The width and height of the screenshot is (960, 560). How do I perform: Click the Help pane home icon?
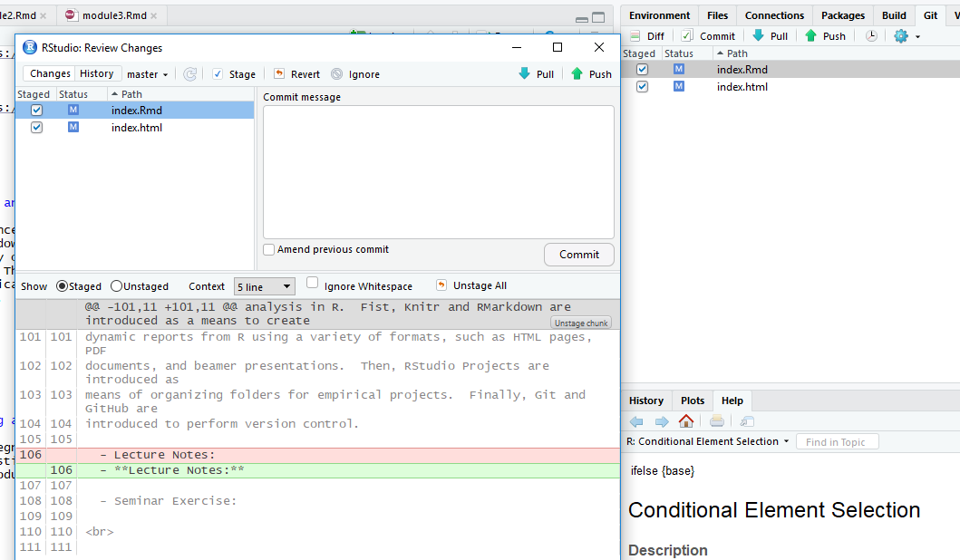pos(686,421)
